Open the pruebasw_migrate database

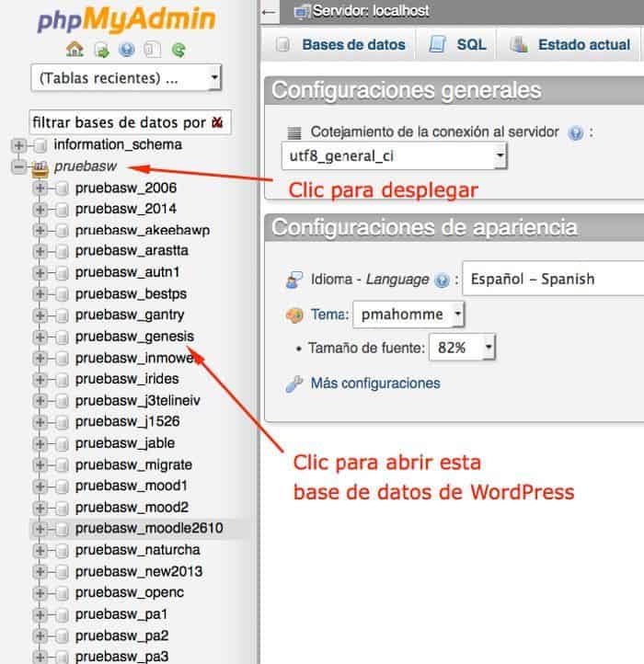[133, 465]
